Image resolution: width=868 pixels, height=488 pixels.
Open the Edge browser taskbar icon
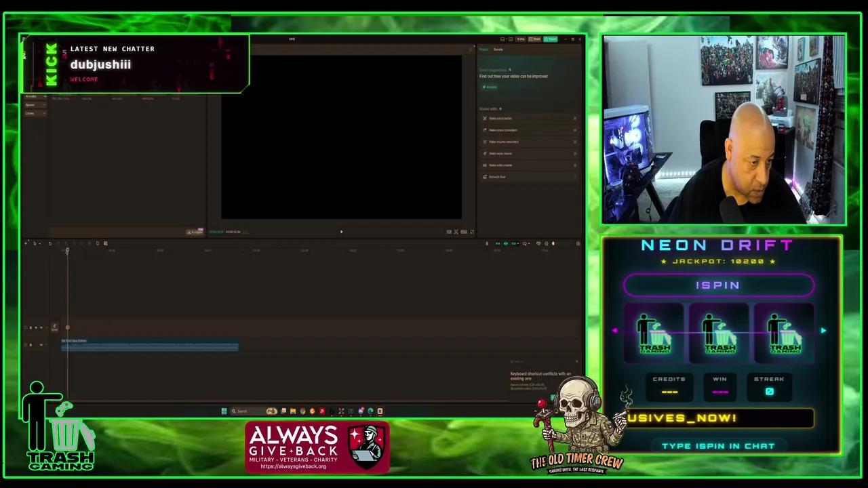[370, 411]
